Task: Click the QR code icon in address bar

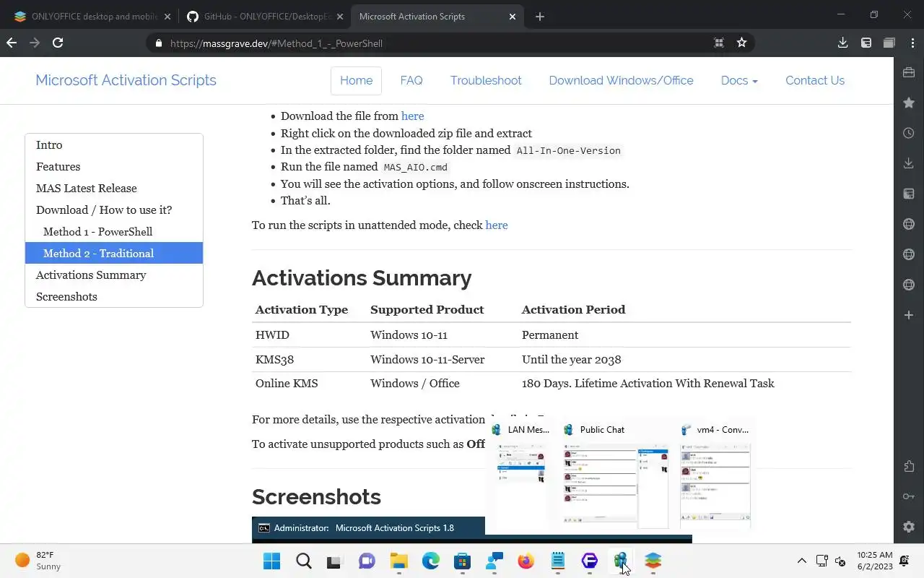Action: 719,43
